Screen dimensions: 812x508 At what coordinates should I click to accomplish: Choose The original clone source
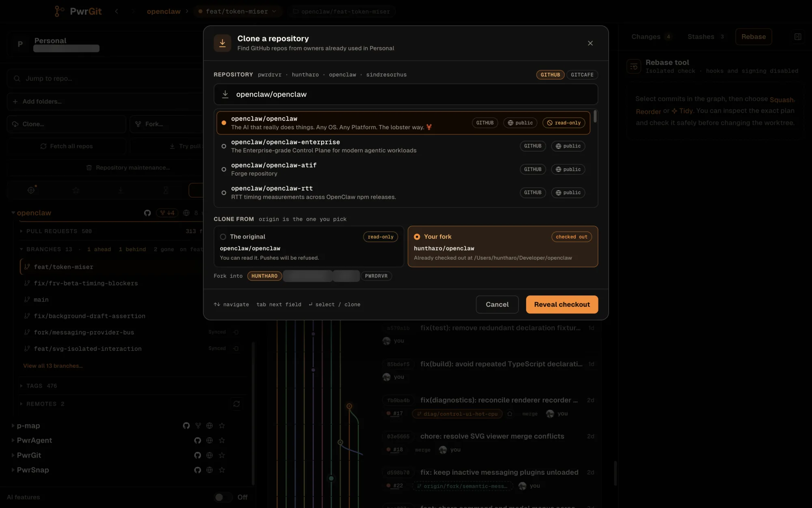click(x=309, y=246)
